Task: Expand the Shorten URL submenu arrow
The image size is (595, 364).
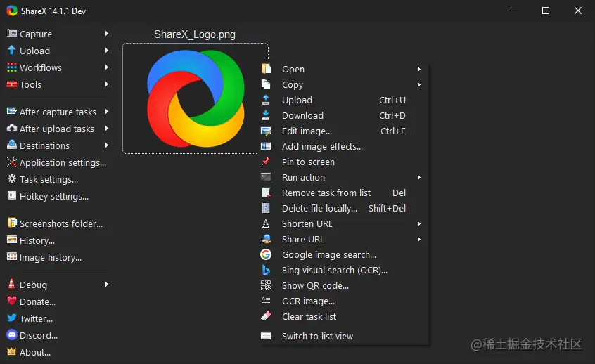Action: coord(419,224)
